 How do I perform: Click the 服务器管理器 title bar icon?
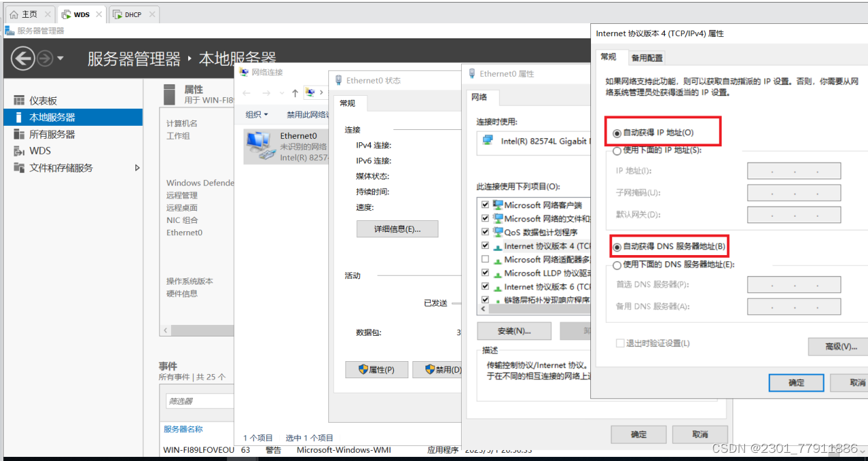point(9,31)
